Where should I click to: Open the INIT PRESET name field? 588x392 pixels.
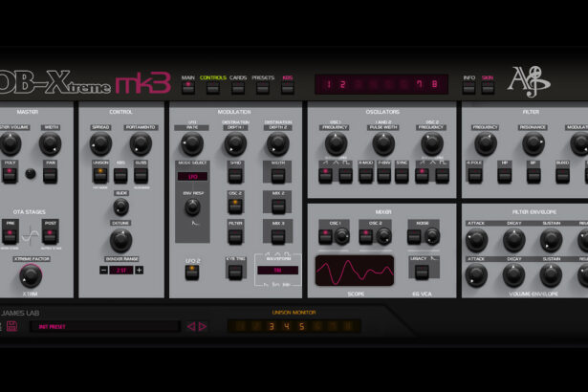105,326
